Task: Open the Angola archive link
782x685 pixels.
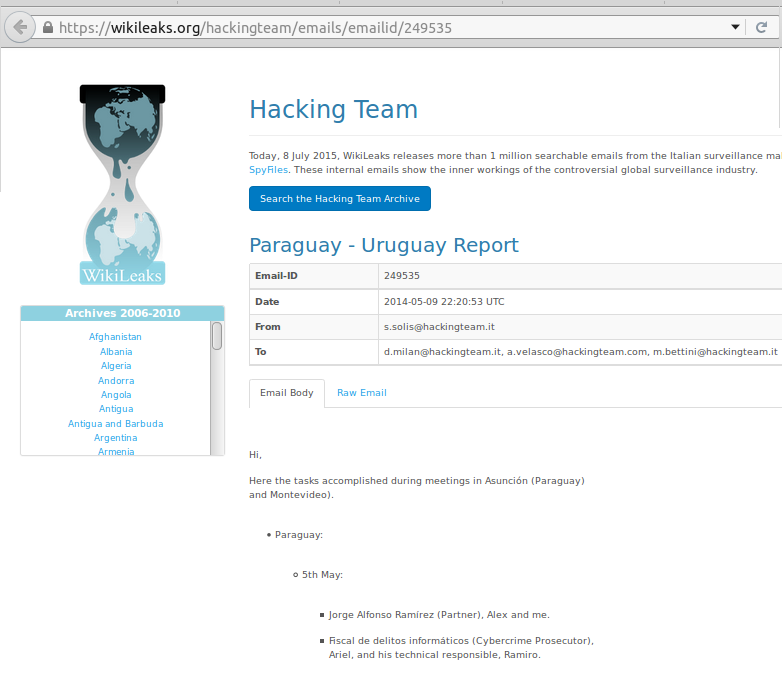Action: click(x=116, y=395)
